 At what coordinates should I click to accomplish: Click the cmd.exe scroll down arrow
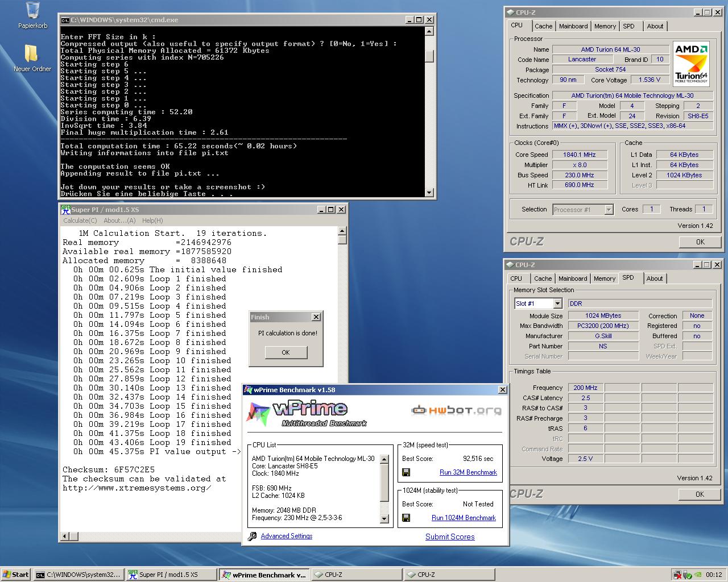(429, 193)
